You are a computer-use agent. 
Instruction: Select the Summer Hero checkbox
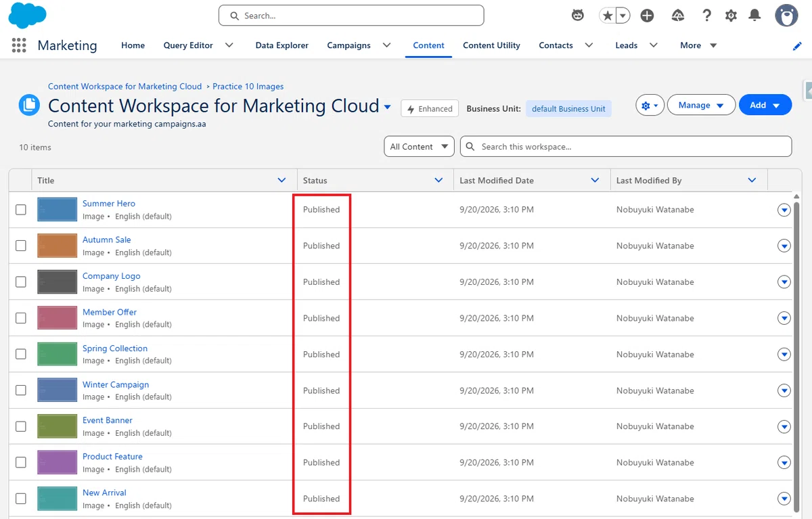click(x=21, y=210)
